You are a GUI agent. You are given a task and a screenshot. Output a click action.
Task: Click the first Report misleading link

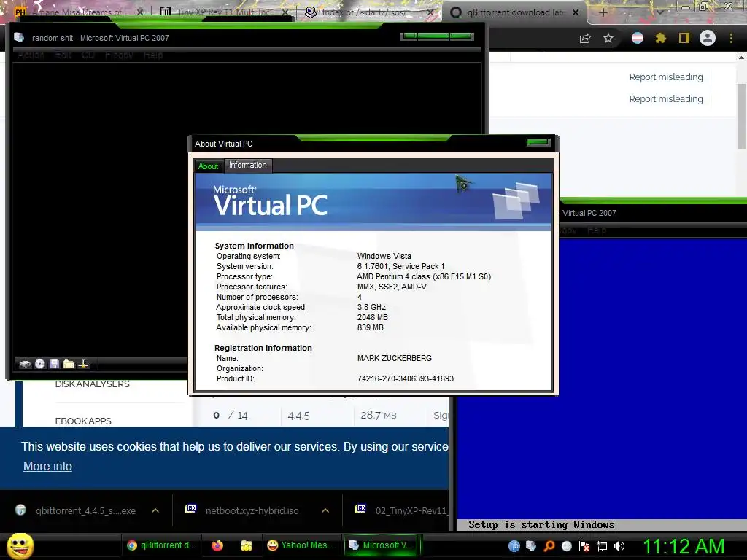[x=666, y=77]
